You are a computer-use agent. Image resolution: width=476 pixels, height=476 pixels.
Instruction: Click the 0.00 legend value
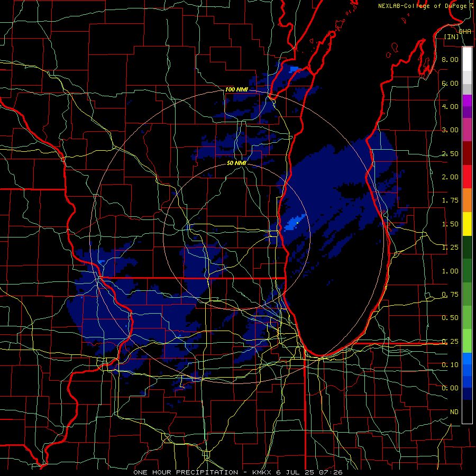click(450, 388)
